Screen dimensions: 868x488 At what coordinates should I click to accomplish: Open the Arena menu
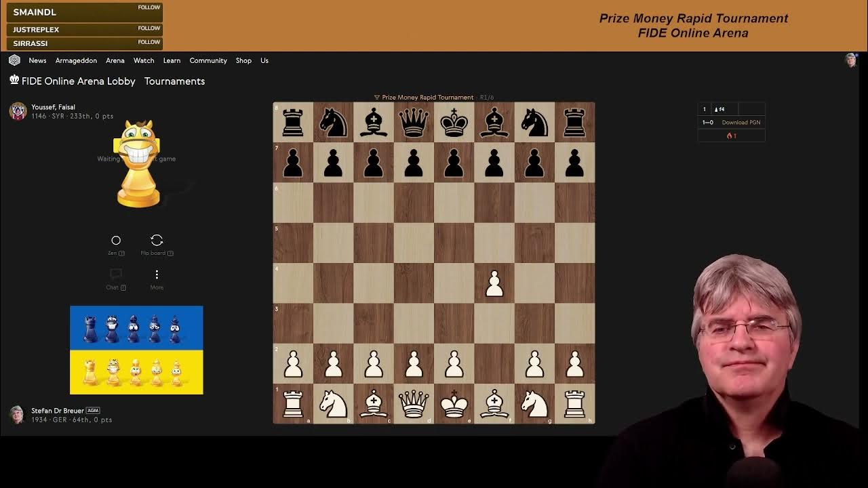click(x=115, y=60)
